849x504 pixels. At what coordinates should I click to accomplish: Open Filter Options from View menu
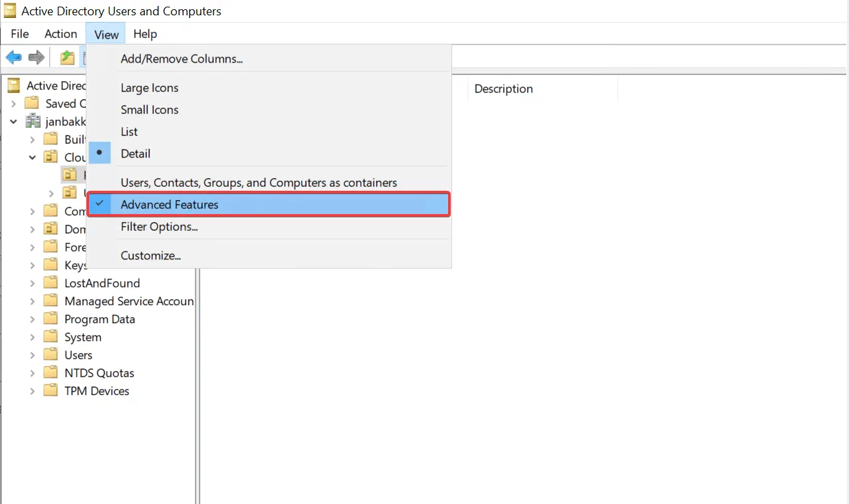269,227
